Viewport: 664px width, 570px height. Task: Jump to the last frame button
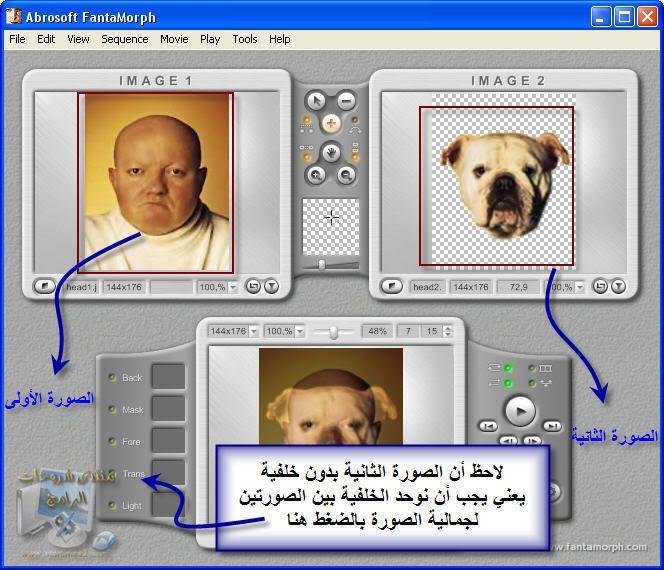[x=552, y=426]
